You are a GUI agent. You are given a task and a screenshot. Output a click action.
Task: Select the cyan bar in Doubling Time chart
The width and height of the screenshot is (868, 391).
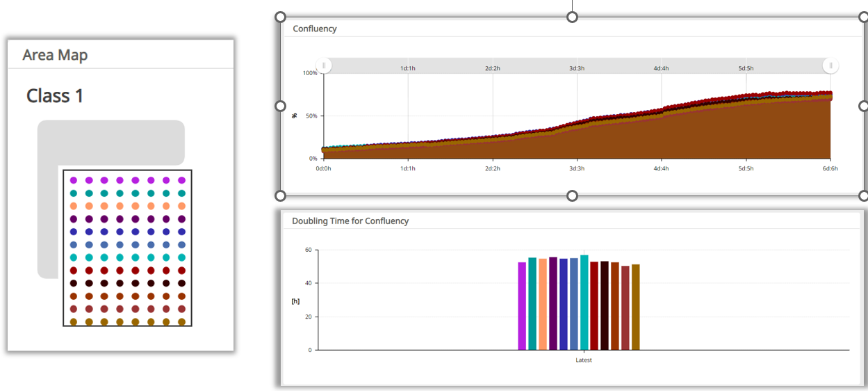tap(584, 303)
